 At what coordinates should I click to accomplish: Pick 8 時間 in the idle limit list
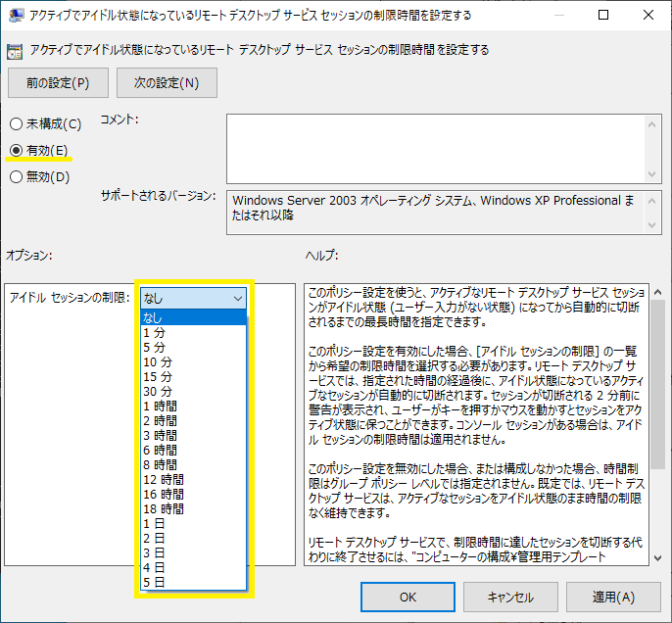tap(193, 464)
